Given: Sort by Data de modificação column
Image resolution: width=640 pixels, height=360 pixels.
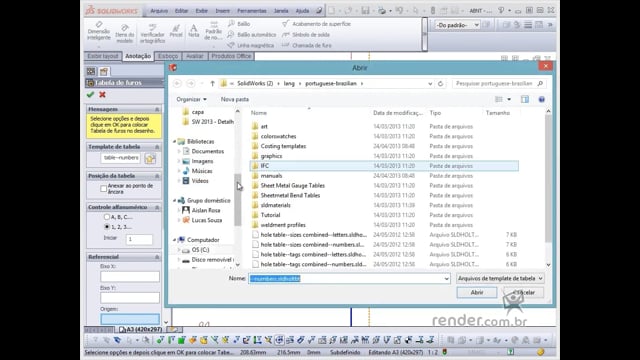Looking at the screenshot, I should (398, 113).
